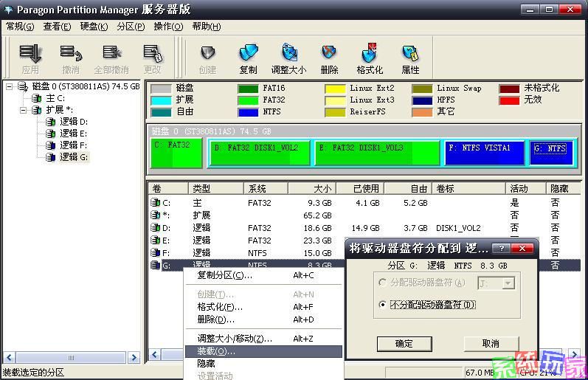This screenshot has height=380, width=588.
Task: Click the NTFS legend color swatch
Action: [248, 113]
